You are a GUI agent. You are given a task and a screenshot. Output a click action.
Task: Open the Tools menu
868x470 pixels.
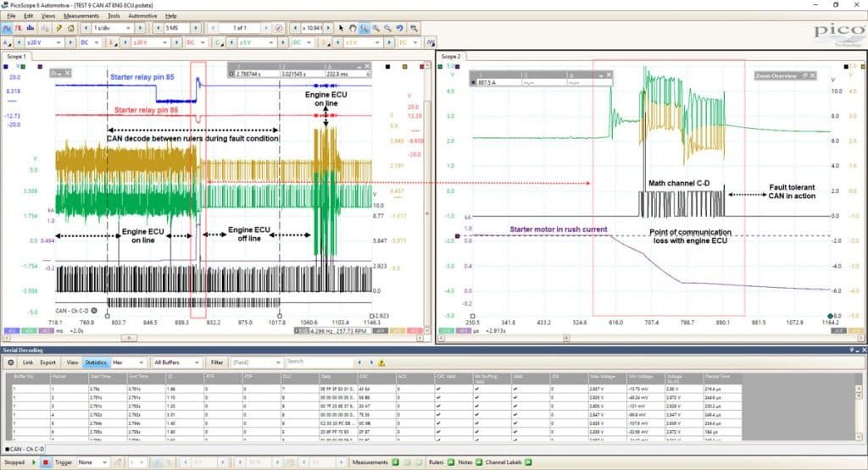click(114, 16)
